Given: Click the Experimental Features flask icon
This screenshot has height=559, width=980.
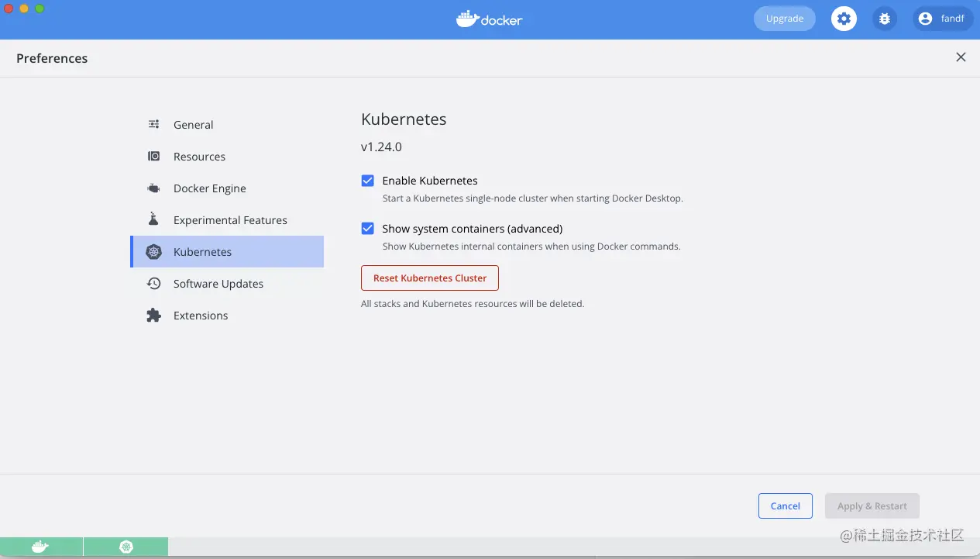Looking at the screenshot, I should pyautogui.click(x=154, y=220).
